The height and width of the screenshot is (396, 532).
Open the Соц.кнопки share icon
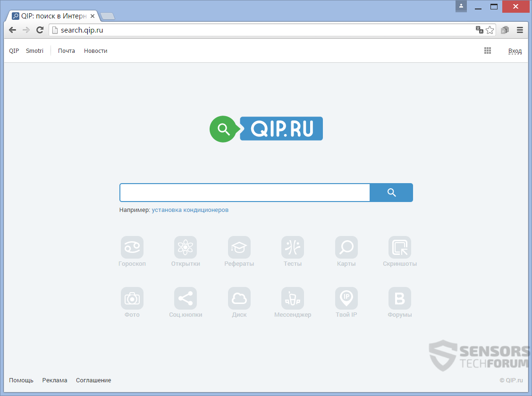point(186,298)
